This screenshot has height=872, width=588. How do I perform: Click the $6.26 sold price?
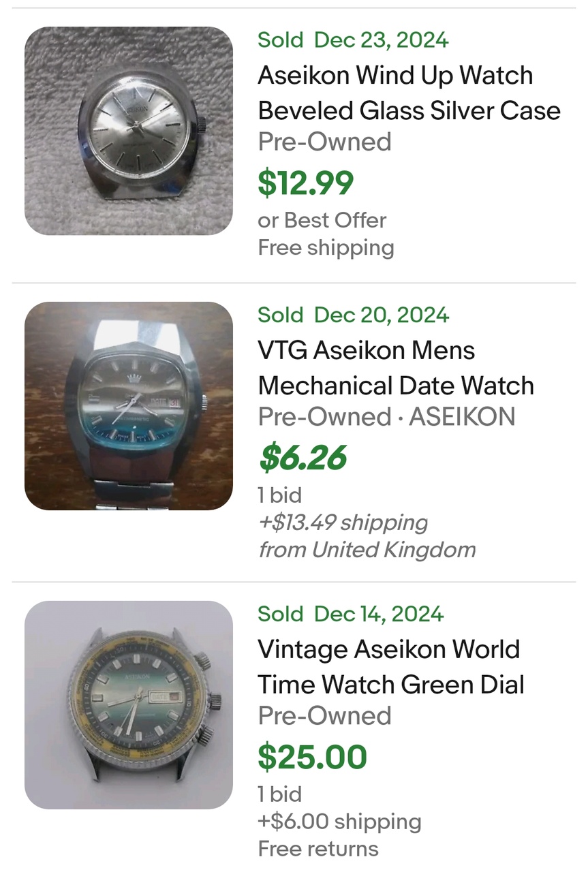coord(303,458)
